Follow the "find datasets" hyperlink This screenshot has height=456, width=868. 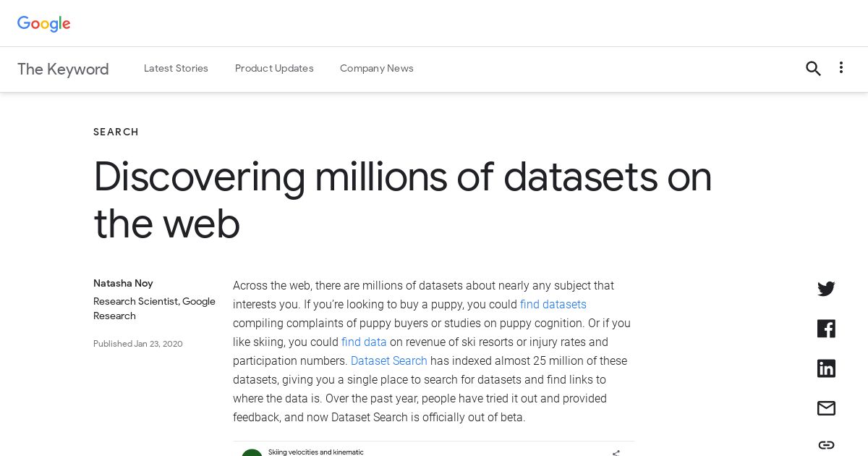[x=553, y=305]
